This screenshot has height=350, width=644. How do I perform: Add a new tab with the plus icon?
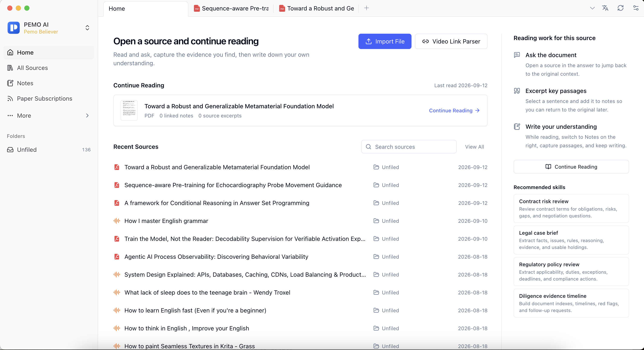pyautogui.click(x=367, y=8)
